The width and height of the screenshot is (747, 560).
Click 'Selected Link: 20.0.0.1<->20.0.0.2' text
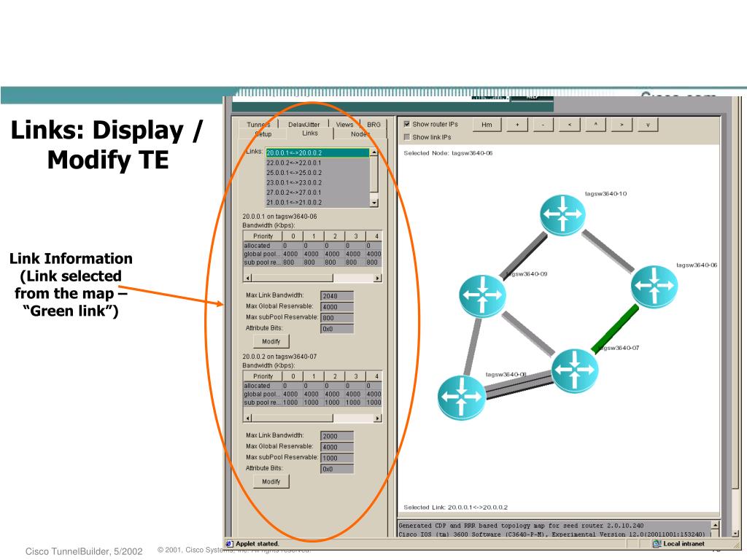click(455, 507)
